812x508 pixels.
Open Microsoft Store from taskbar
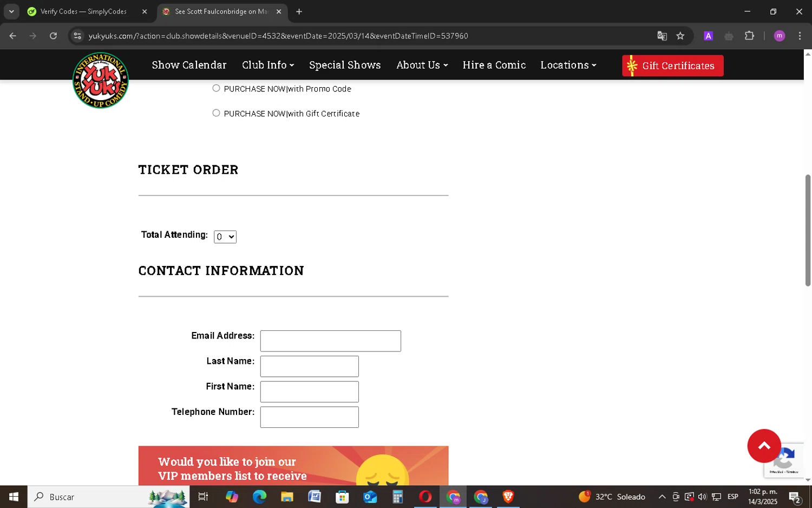342,497
